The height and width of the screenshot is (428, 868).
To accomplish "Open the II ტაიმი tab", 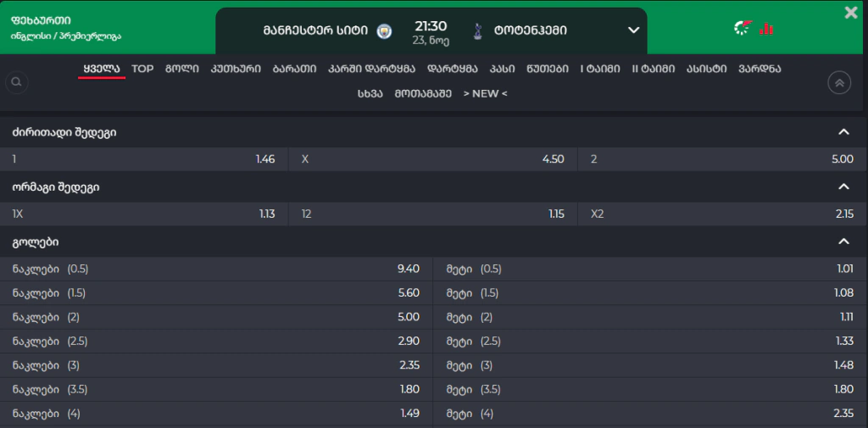I will (x=654, y=69).
